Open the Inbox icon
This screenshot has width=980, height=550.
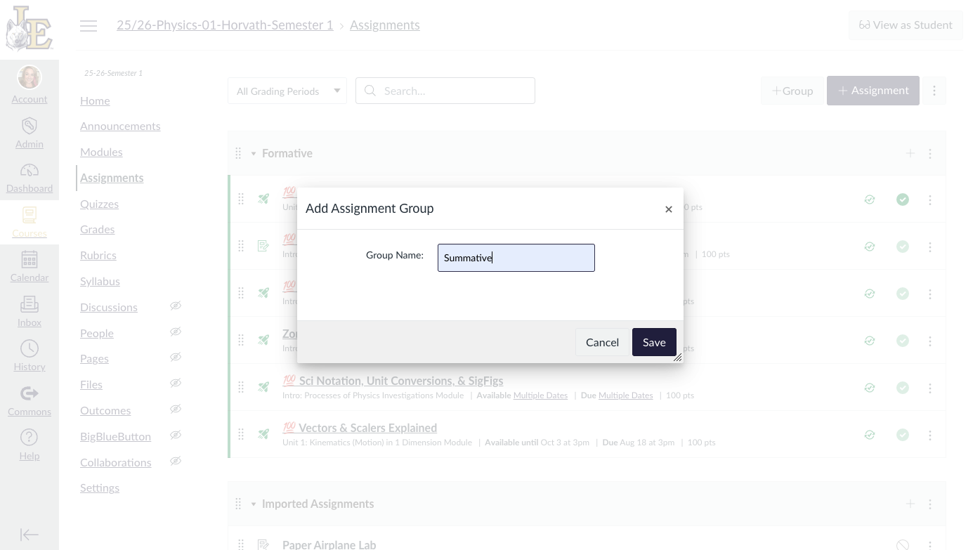(x=30, y=304)
